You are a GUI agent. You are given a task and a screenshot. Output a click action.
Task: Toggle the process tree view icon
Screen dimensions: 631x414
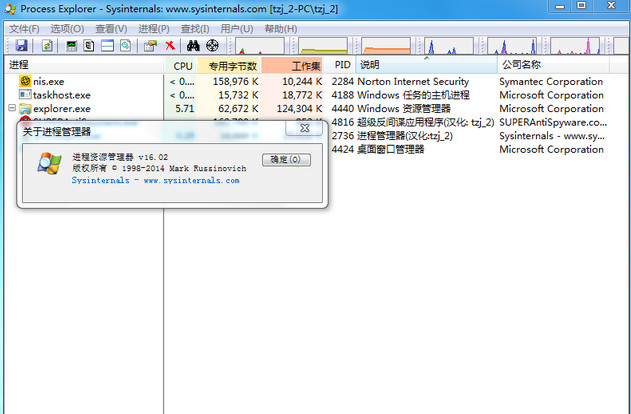pos(89,45)
